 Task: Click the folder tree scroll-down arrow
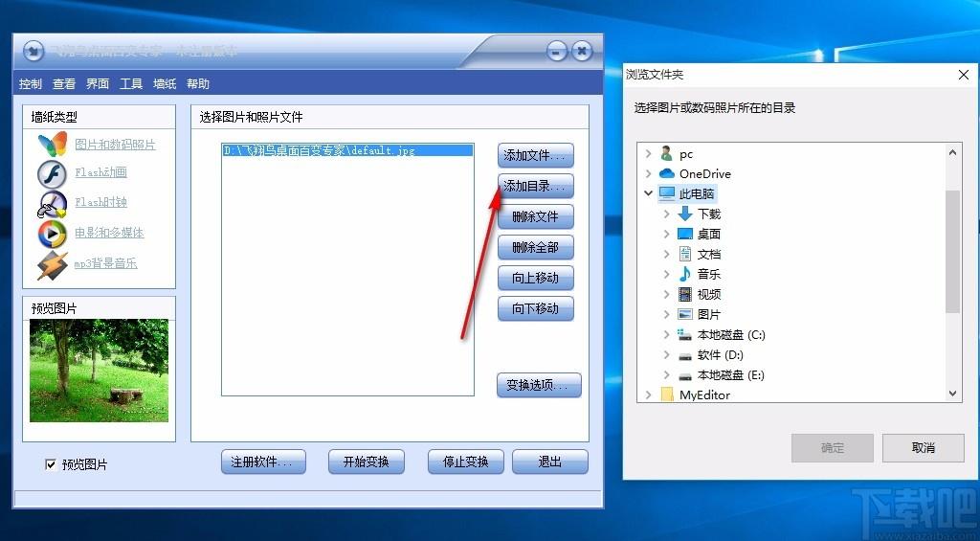pos(952,394)
